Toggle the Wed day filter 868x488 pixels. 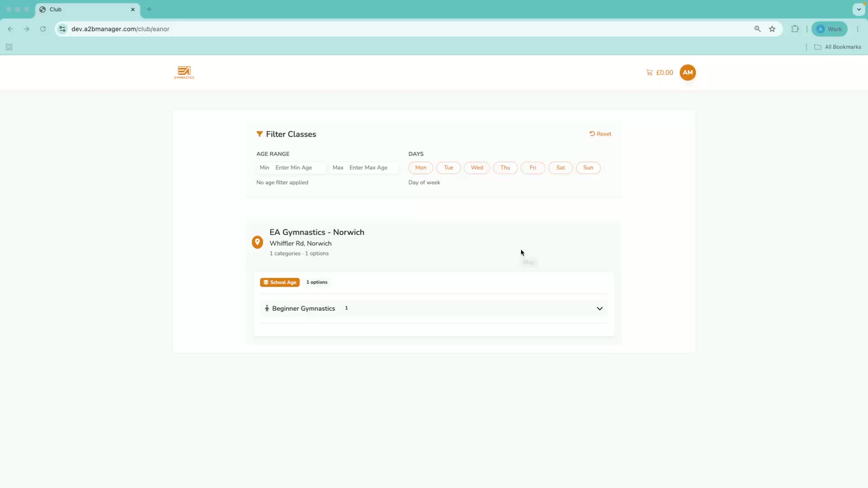pos(477,168)
